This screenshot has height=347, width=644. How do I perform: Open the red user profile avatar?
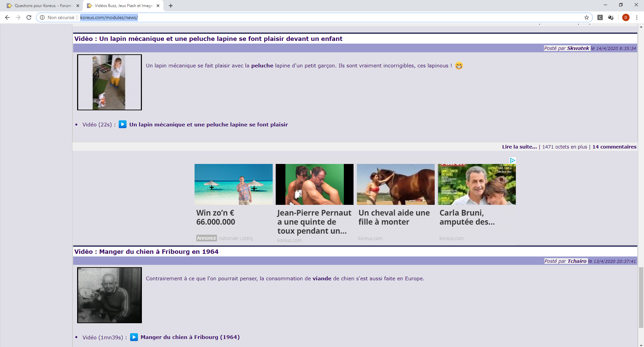pyautogui.click(x=626, y=17)
